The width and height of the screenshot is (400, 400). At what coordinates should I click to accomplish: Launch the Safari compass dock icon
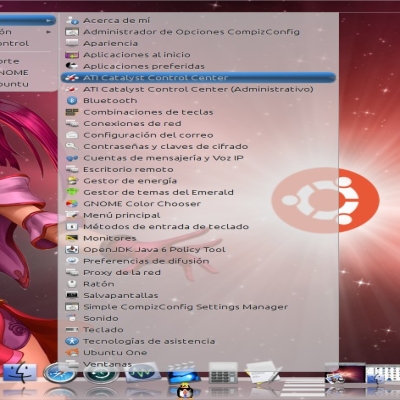click(59, 373)
